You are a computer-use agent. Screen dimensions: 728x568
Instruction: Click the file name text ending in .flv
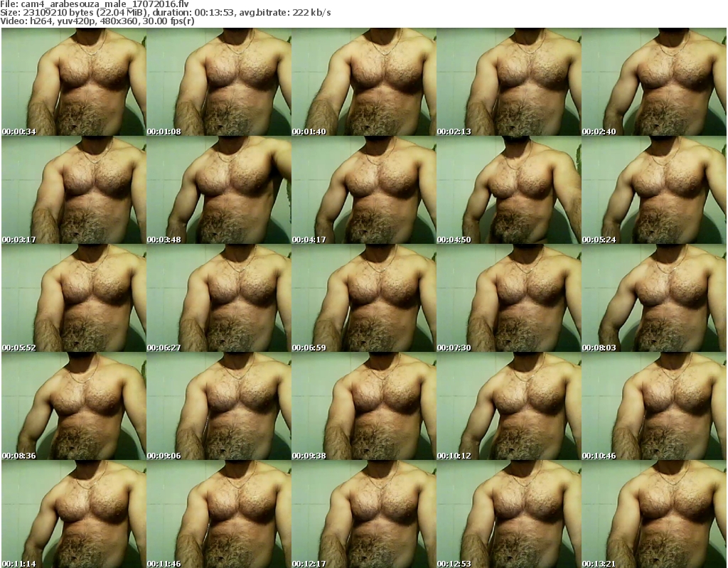pyautogui.click(x=105, y=4)
